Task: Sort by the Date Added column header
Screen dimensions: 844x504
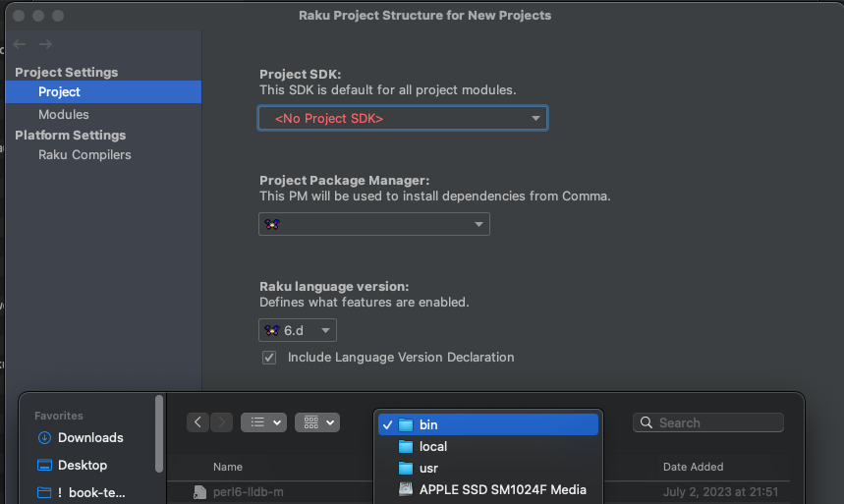Action: [694, 467]
